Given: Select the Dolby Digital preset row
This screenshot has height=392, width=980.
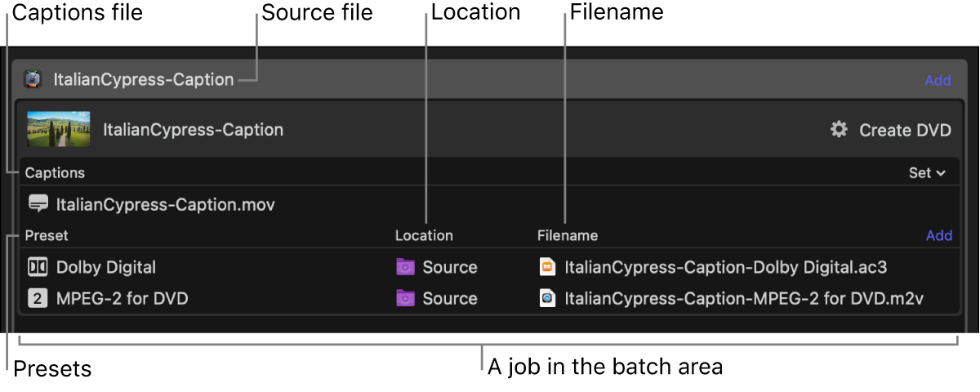Looking at the screenshot, I should [x=106, y=267].
